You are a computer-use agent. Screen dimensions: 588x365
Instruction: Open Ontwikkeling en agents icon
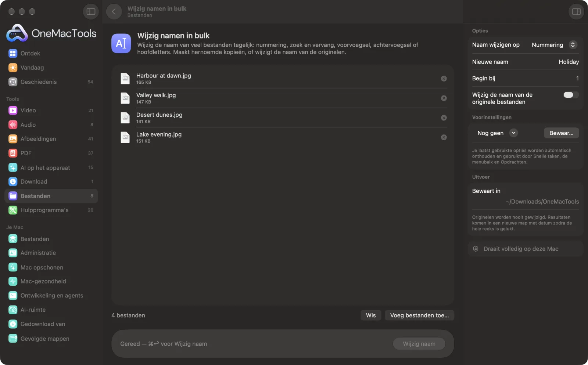[13, 296]
